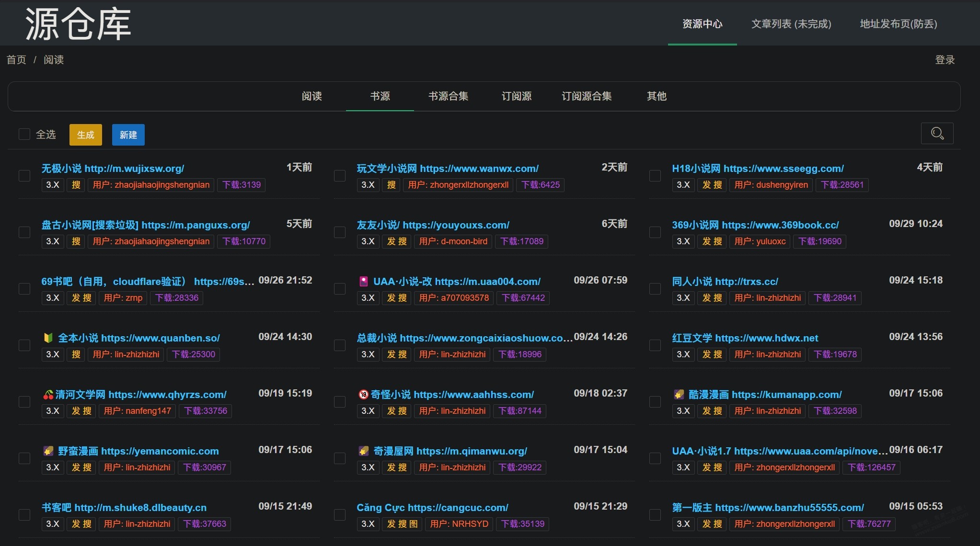Open 地址发布页(防丢) in top menu

pos(899,24)
